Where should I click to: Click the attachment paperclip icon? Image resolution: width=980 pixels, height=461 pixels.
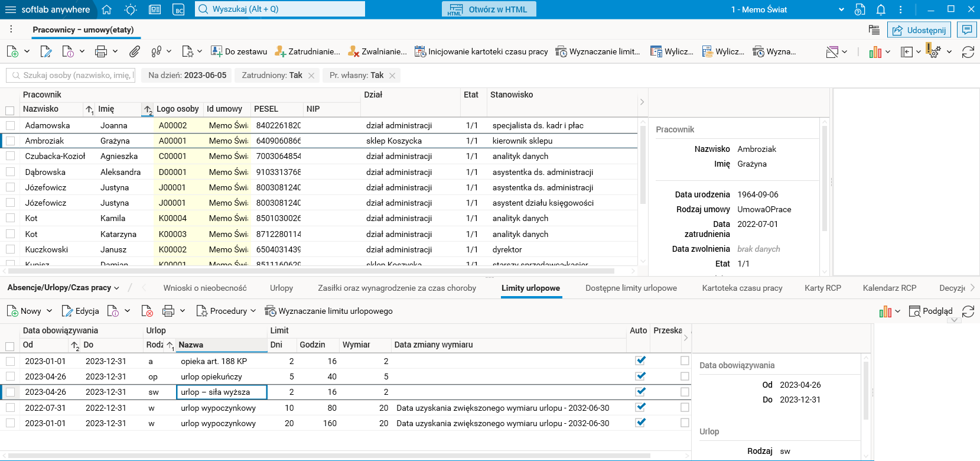click(x=135, y=52)
